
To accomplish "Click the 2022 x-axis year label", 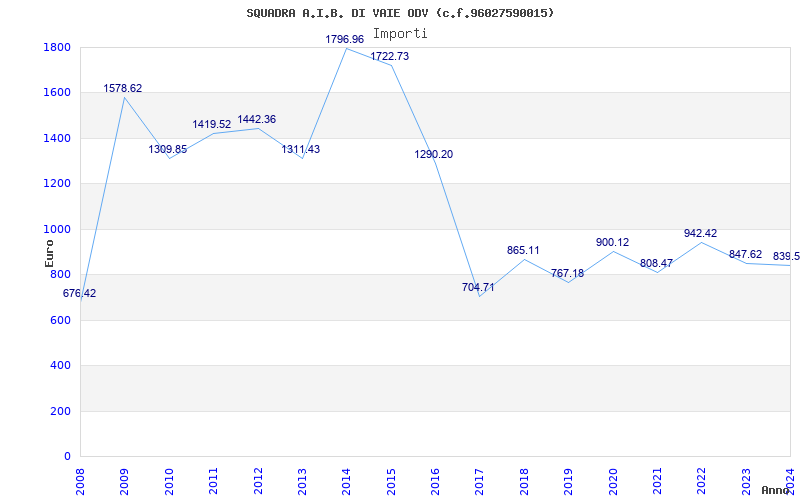I will pos(702,481).
